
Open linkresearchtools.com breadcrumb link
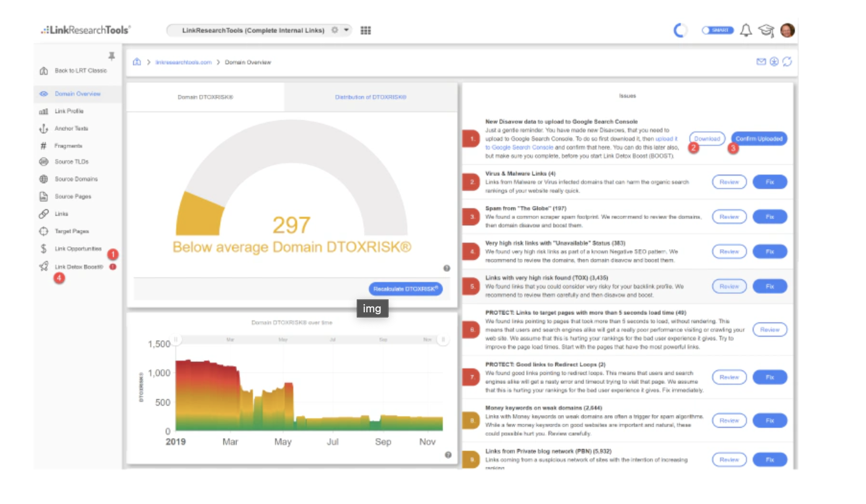point(183,62)
